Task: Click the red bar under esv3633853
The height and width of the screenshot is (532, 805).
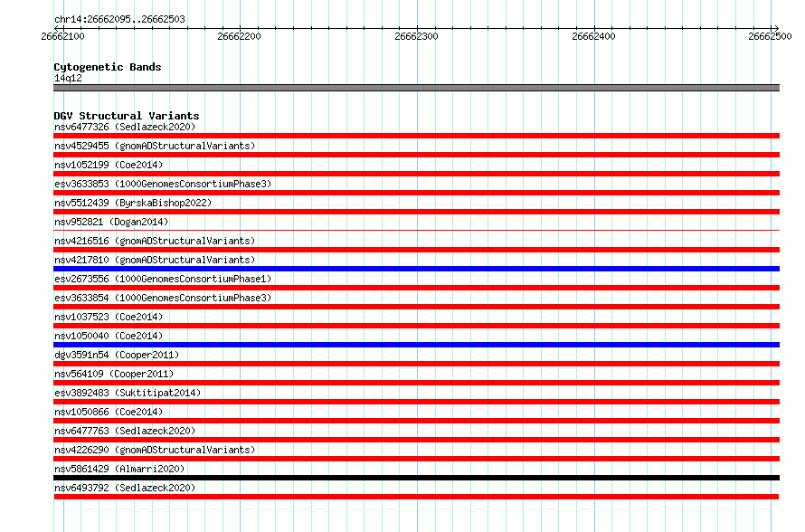Action: [416, 193]
